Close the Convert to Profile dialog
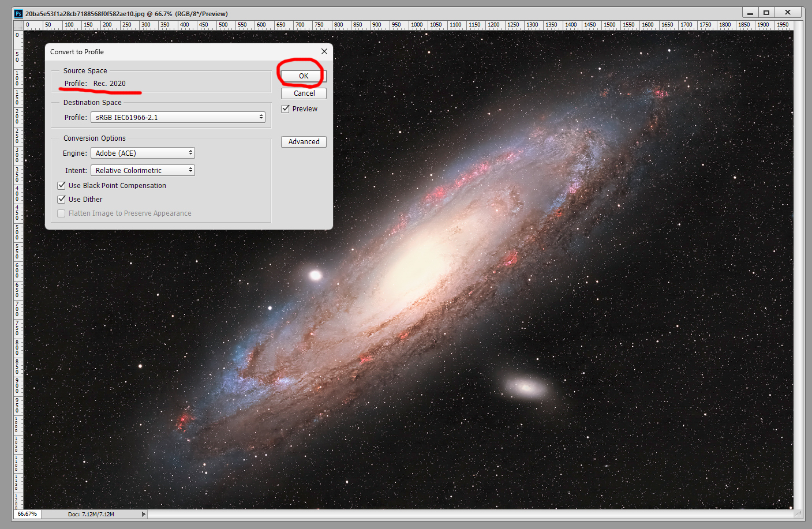Screen dimensions: 812x529 click(x=324, y=51)
